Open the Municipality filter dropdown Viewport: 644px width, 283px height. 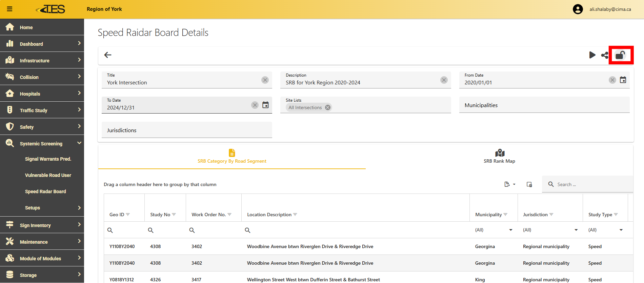click(x=510, y=230)
